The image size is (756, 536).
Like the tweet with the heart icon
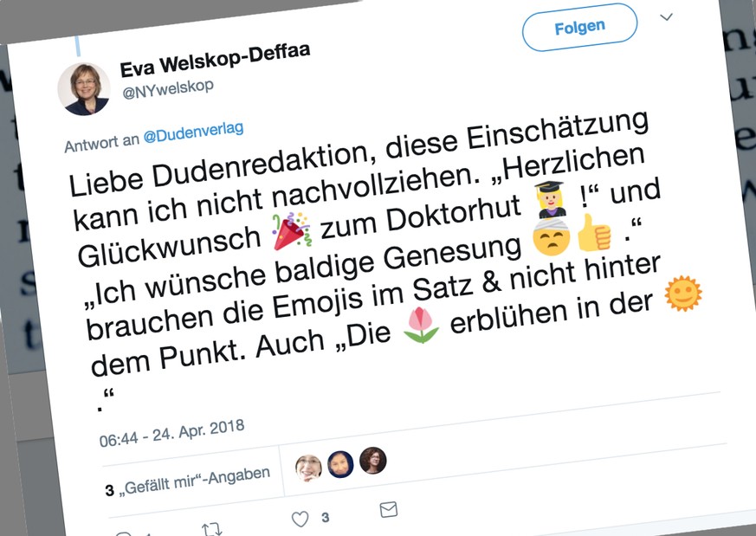pos(300,519)
